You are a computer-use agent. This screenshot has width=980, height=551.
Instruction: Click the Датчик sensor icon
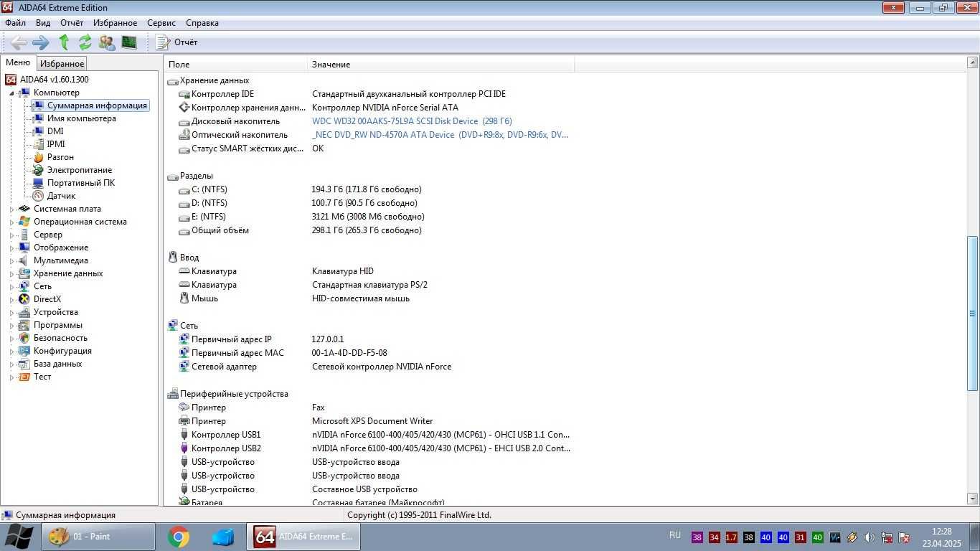[x=38, y=196]
